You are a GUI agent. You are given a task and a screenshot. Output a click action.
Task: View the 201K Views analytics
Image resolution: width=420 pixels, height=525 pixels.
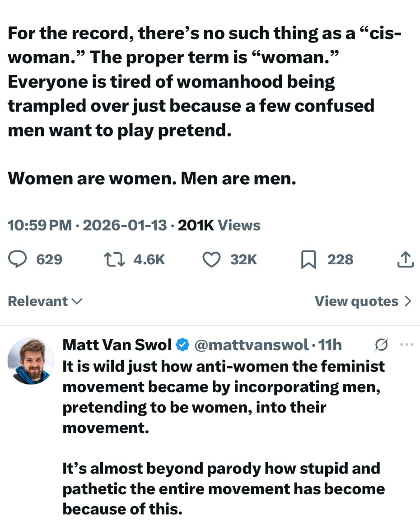click(219, 225)
